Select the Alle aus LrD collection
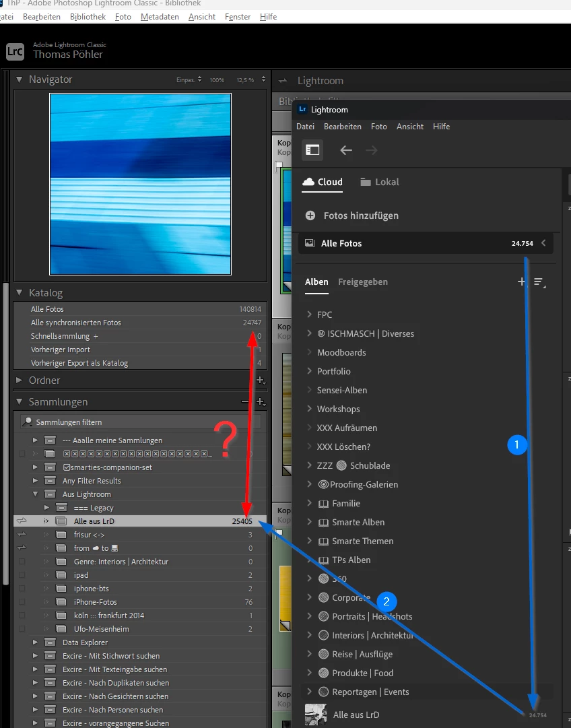The width and height of the screenshot is (571, 728). (140, 521)
